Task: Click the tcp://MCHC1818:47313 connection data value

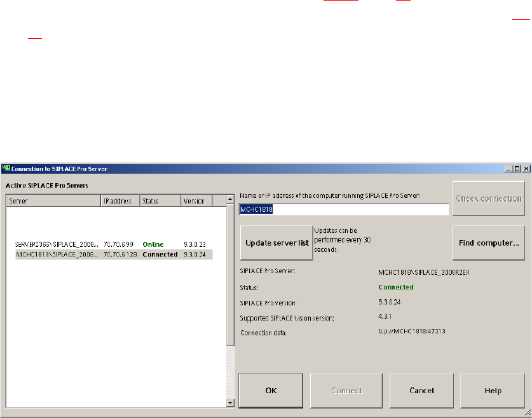Action: tap(412, 331)
